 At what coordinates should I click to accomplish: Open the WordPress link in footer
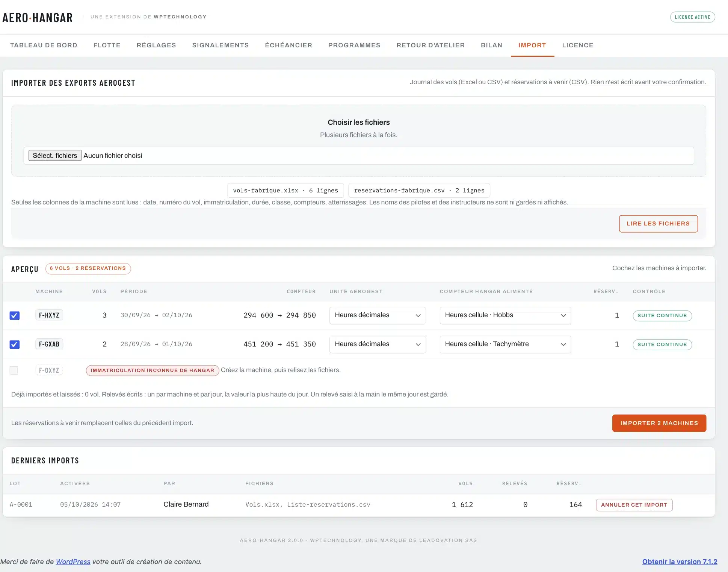point(73,561)
